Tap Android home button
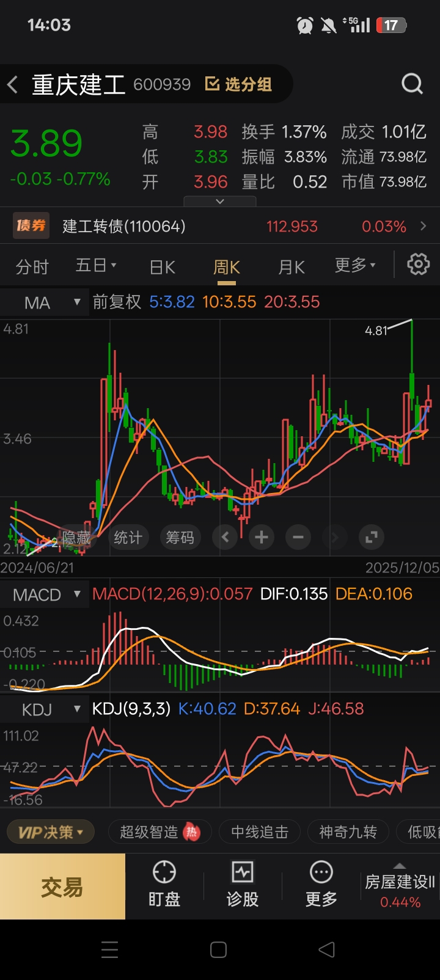This screenshot has height=980, width=440. pos(219,949)
